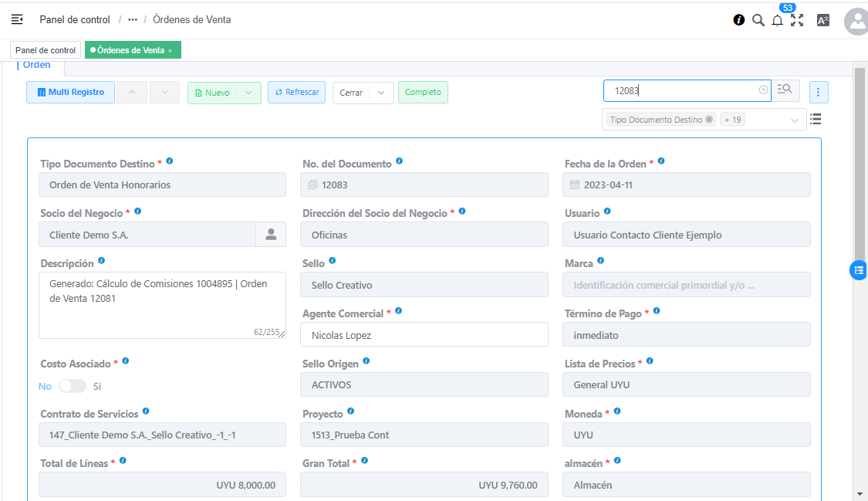Toggle fullscreen mode icon
This screenshot has height=501, width=868.
[797, 20]
